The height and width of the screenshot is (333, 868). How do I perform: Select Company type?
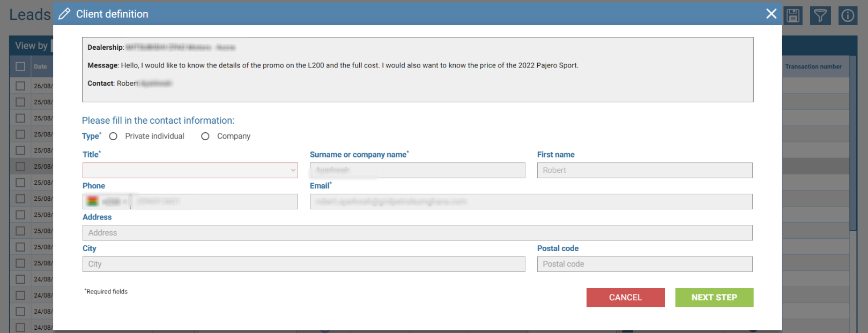(205, 137)
